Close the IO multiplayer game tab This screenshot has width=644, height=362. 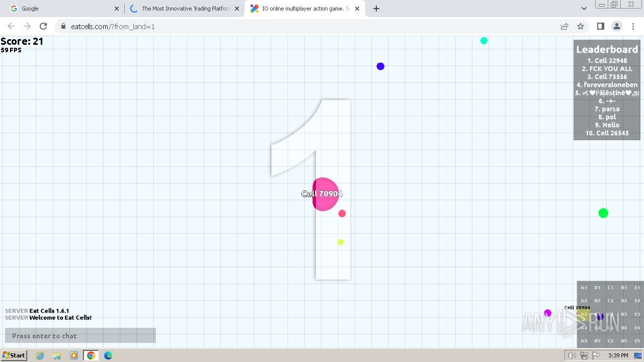click(x=357, y=9)
